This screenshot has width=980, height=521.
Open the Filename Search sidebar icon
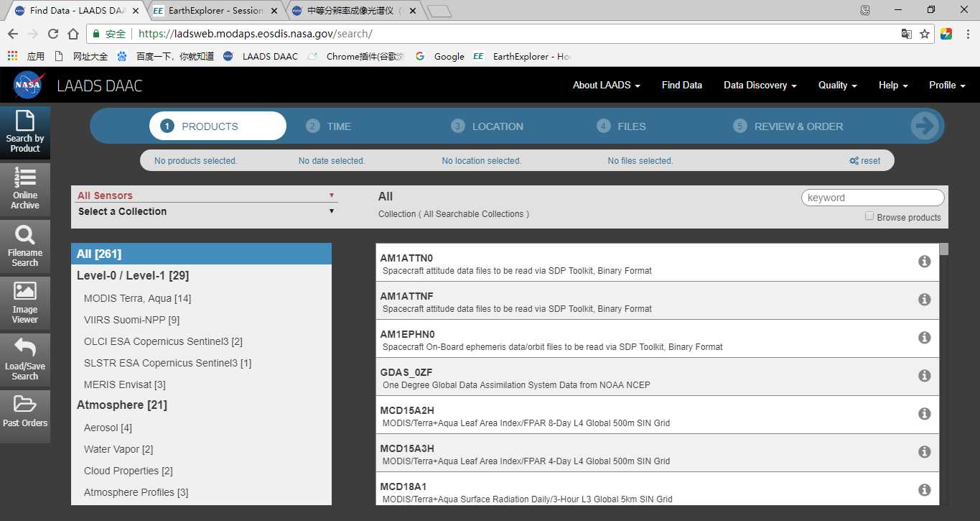click(x=25, y=246)
